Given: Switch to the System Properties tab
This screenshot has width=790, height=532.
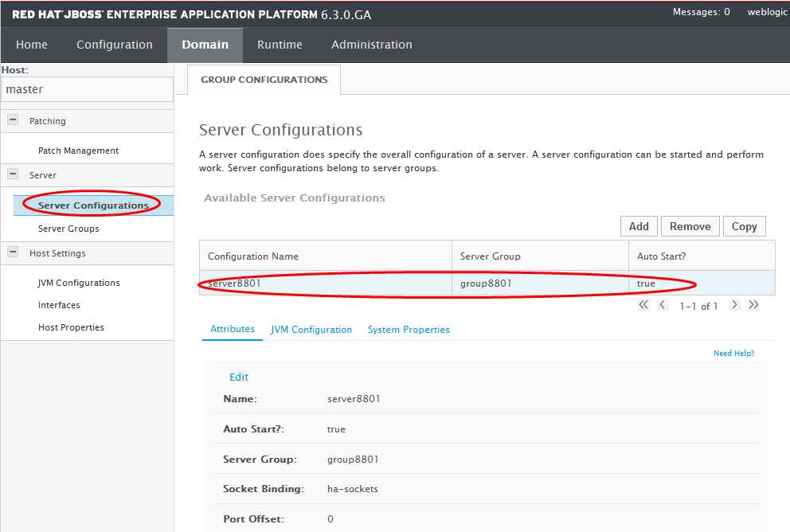Looking at the screenshot, I should 409,330.
